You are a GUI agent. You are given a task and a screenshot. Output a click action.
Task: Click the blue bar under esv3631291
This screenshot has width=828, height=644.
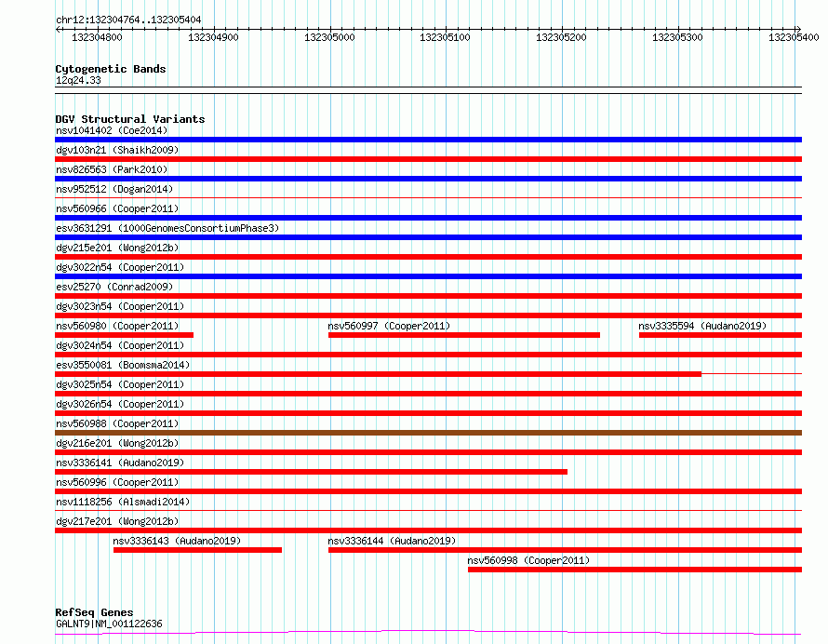428,237
